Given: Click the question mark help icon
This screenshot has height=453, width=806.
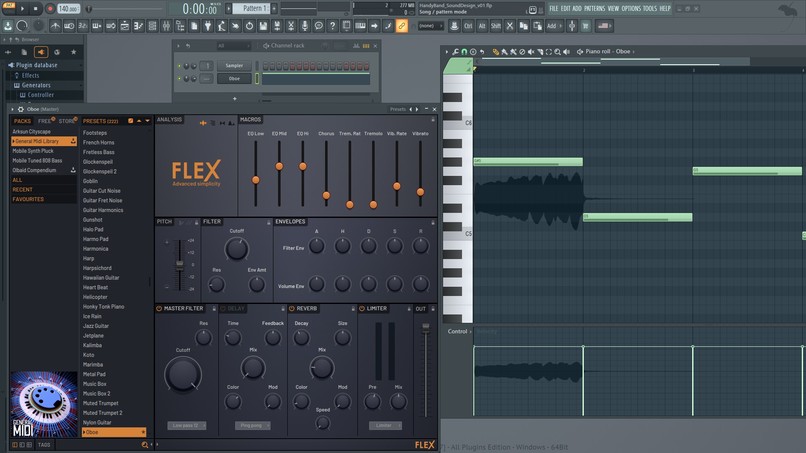Looking at the screenshot, I should tap(333, 26).
